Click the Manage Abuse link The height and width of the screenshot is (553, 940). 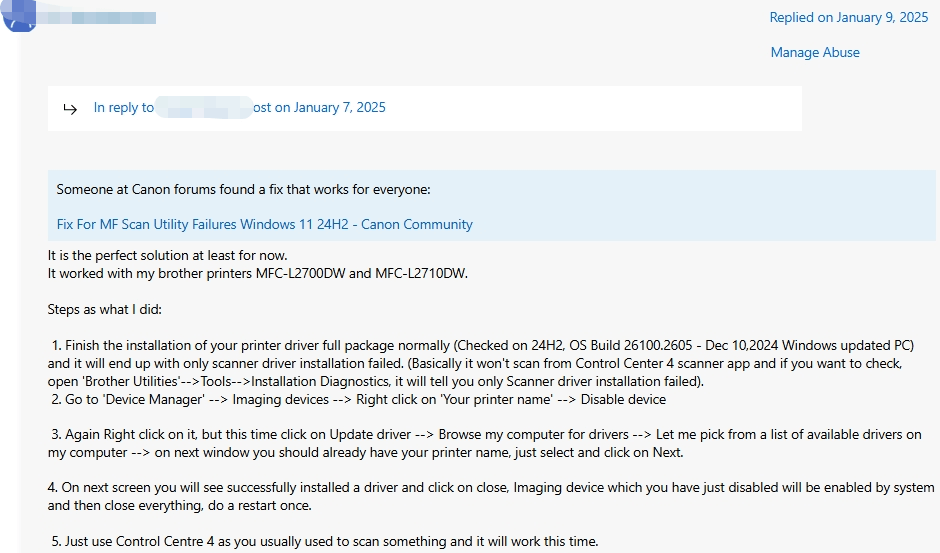(x=815, y=52)
